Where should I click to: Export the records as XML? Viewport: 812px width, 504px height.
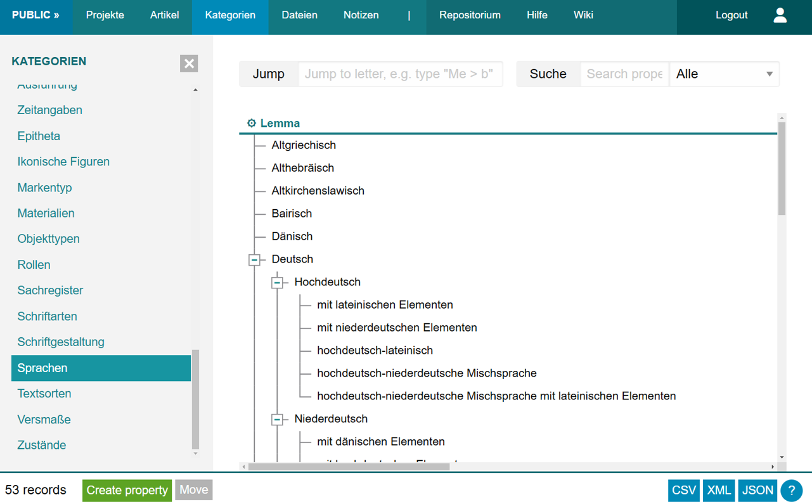718,490
